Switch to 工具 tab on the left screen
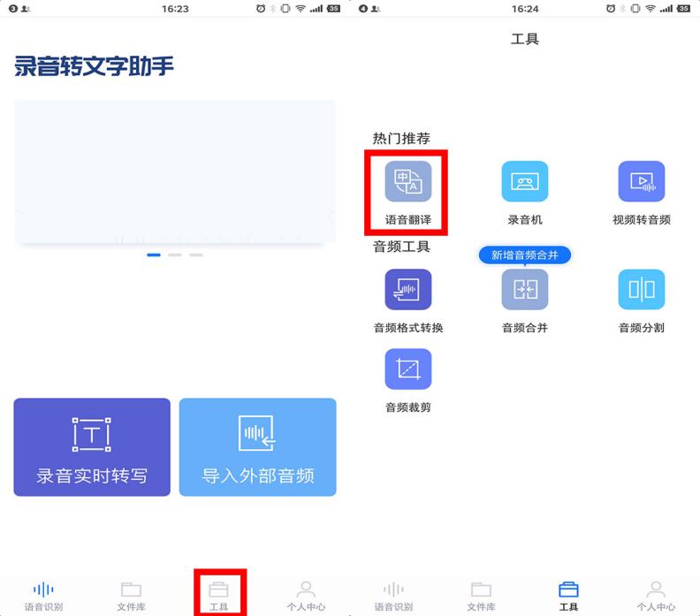The width and height of the screenshot is (700, 616). pyautogui.click(x=218, y=595)
